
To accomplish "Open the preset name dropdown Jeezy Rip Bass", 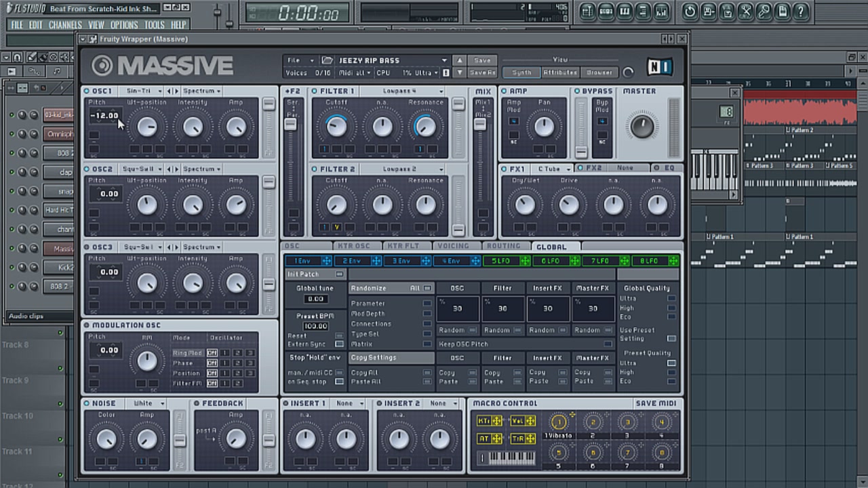I will pos(393,60).
